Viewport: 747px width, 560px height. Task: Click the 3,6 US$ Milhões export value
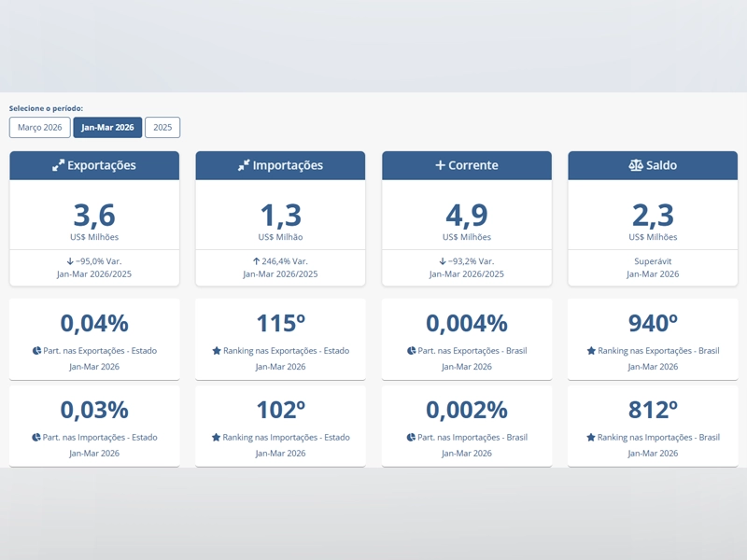[94, 217]
